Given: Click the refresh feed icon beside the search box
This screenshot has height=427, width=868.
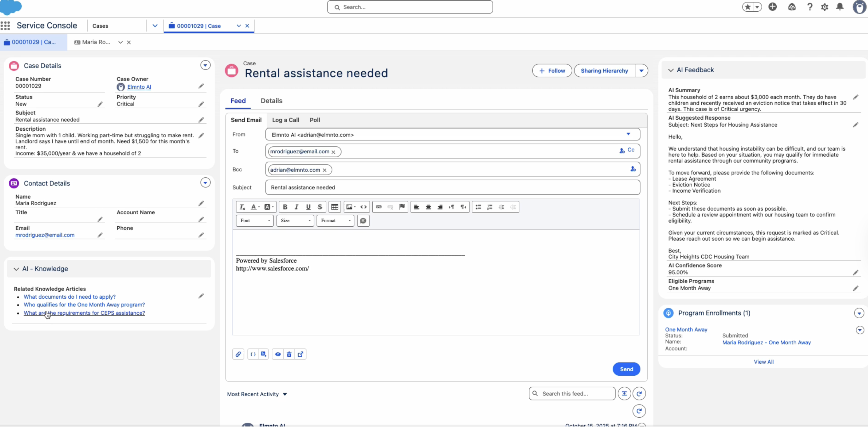Looking at the screenshot, I should tap(639, 393).
